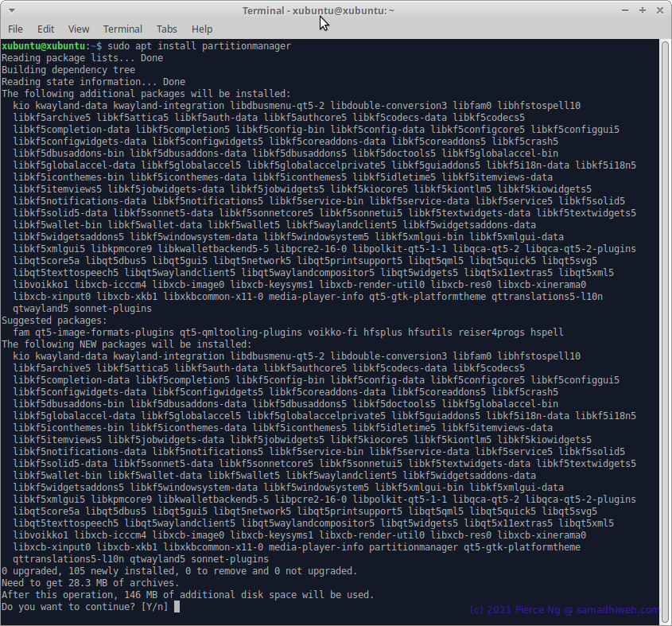Click 'hfsutils' in the suggested packages
The height and width of the screenshot is (626, 672).
click(x=430, y=332)
